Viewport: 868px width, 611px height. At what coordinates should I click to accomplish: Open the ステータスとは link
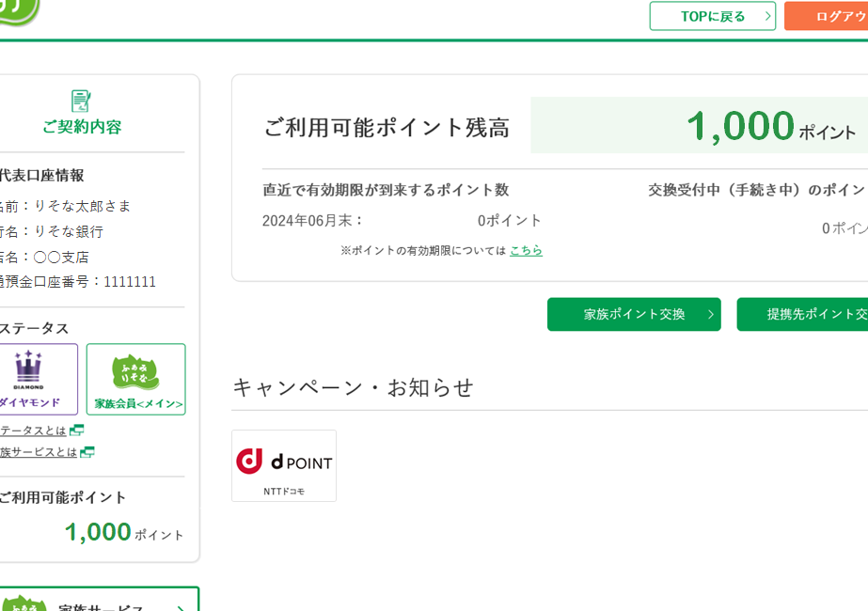(33, 431)
